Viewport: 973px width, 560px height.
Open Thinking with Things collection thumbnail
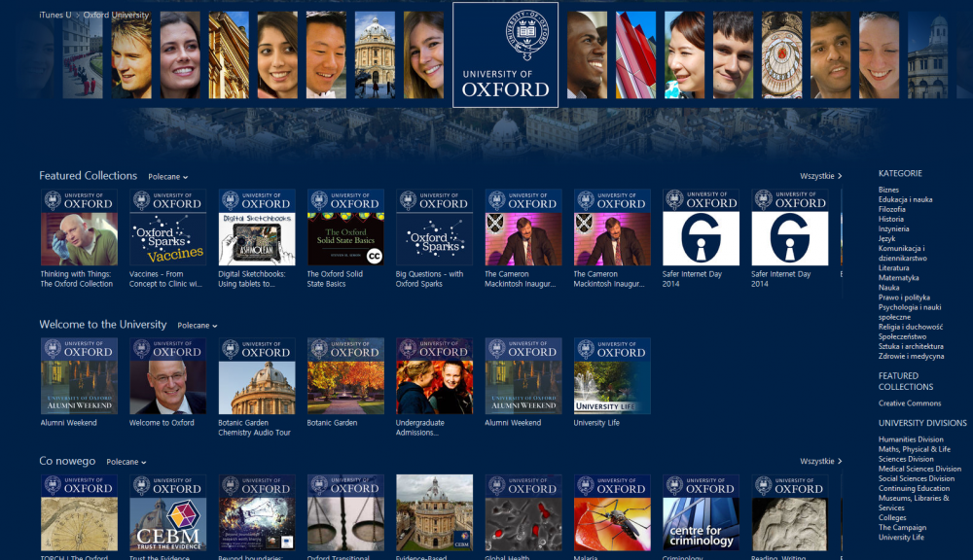click(x=79, y=227)
